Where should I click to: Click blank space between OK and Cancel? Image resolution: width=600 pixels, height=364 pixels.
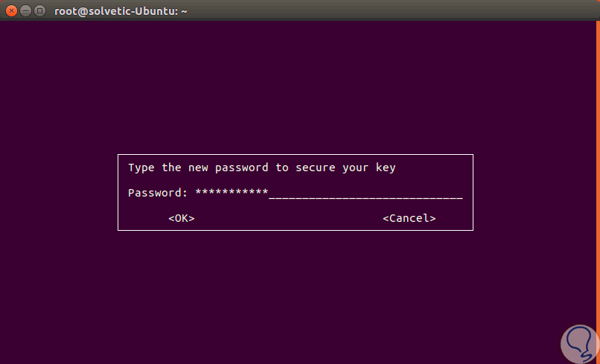click(289, 218)
